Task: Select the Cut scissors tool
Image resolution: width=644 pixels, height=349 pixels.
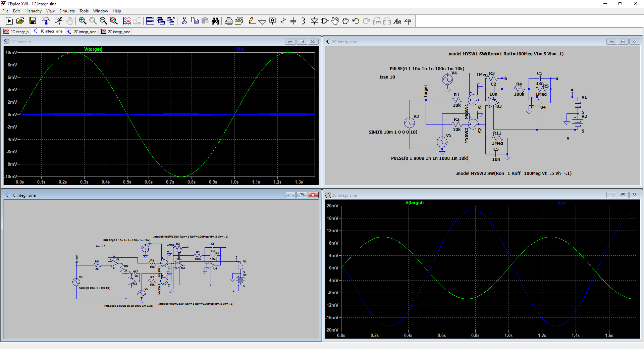Action: coord(184,21)
